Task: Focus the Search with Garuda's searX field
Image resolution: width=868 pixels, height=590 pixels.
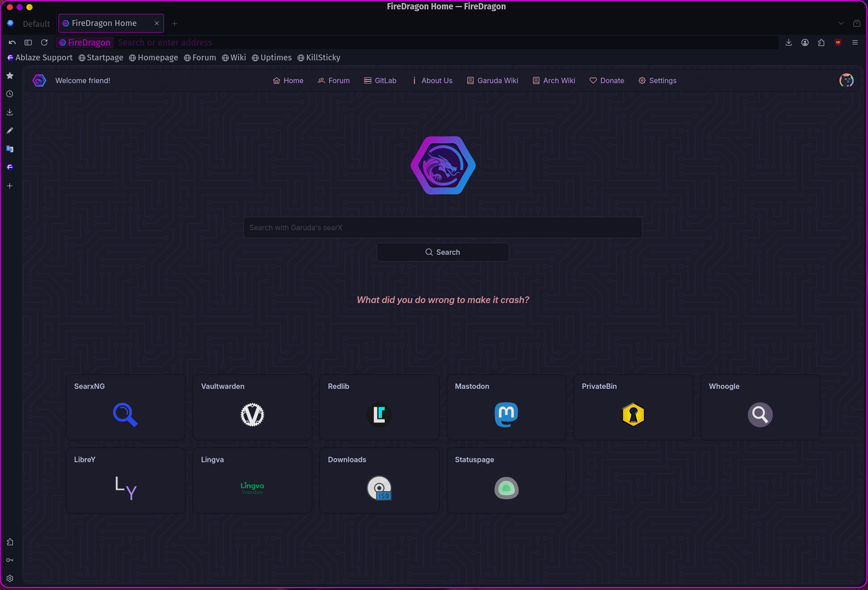Action: [x=442, y=228]
